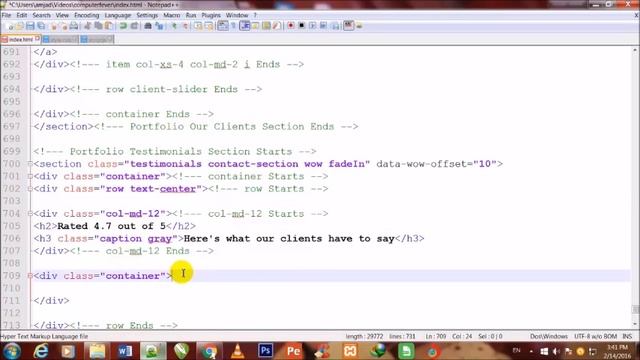Click the Close All toolbar icon
This screenshot has height=360, width=640.
[x=64, y=26]
